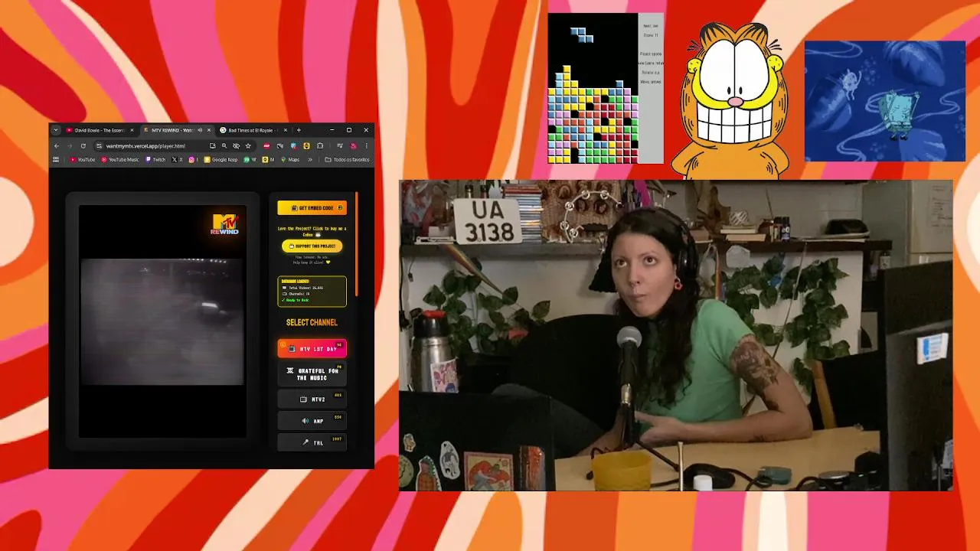Switch to the MTV REWIND tab
Screen dimensions: 980x551
point(176,130)
